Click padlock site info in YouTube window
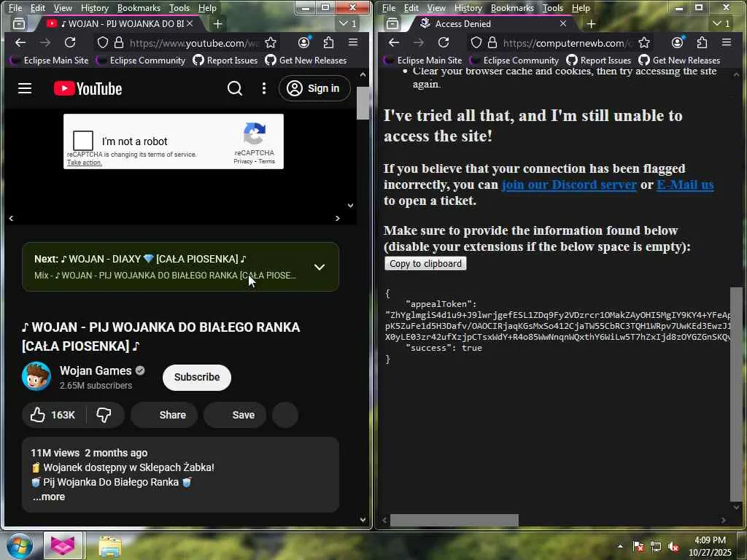 [x=119, y=43]
